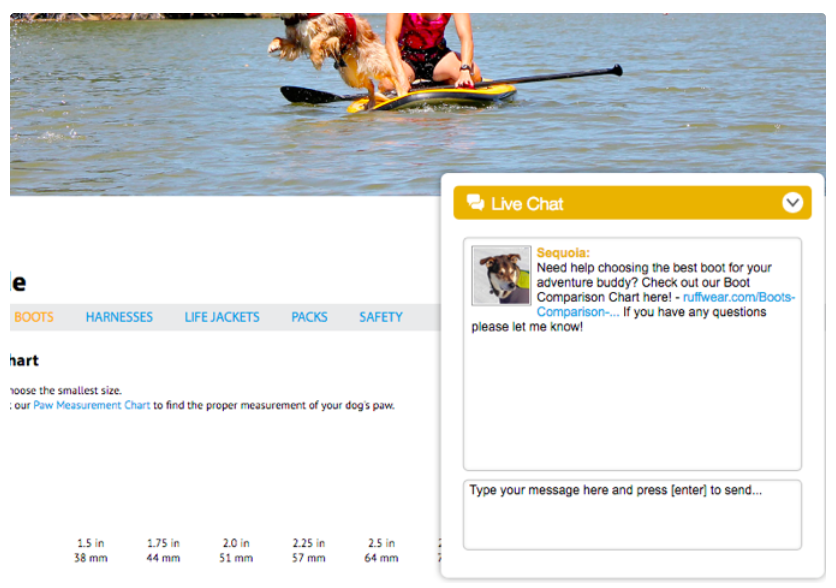This screenshot has width=836, height=588.
Task: Click the Sequoia agent name
Action: click(x=563, y=253)
